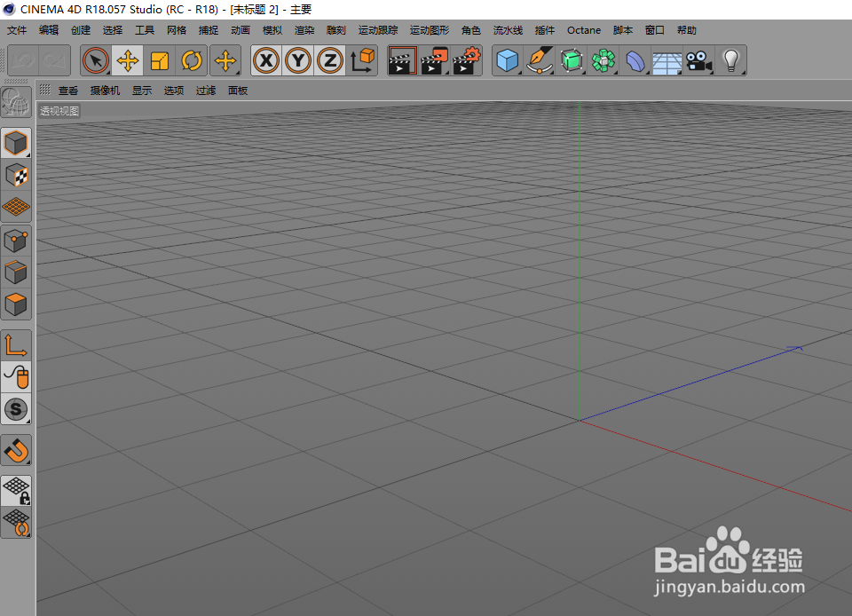Open the 选择 menu
This screenshot has height=616, width=852.
point(113,30)
